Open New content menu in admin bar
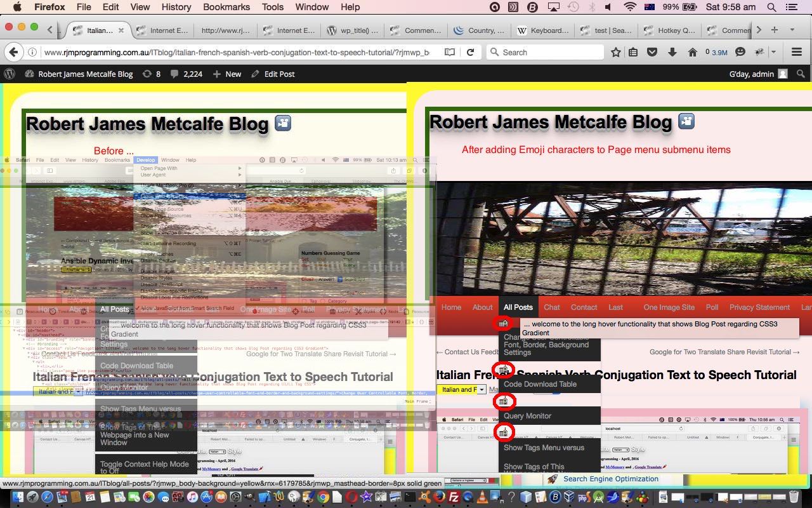Viewport: 812px width, 508px height. pyautogui.click(x=227, y=74)
